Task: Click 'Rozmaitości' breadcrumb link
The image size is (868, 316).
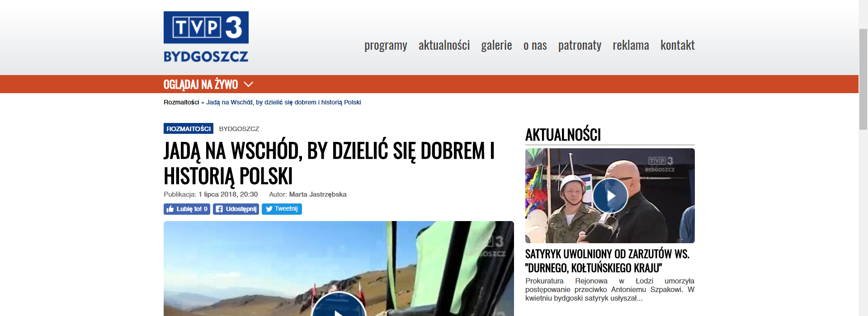Action: (x=181, y=102)
